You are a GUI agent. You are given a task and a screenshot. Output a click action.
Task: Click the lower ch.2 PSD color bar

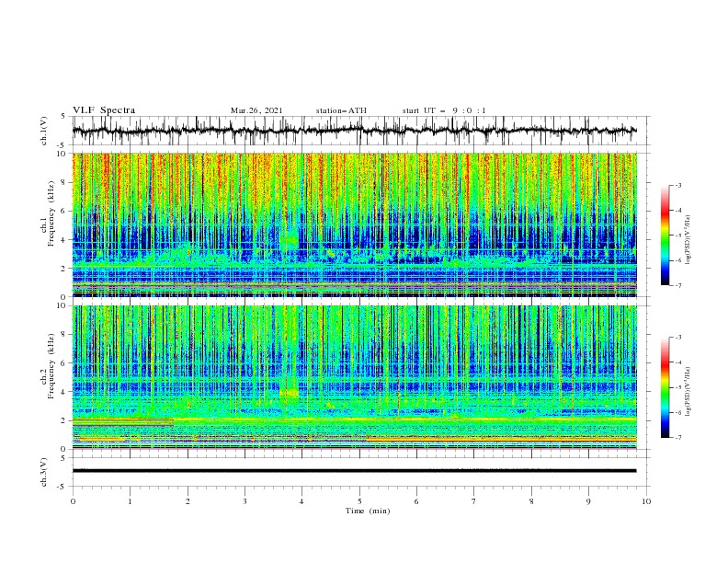pos(665,387)
